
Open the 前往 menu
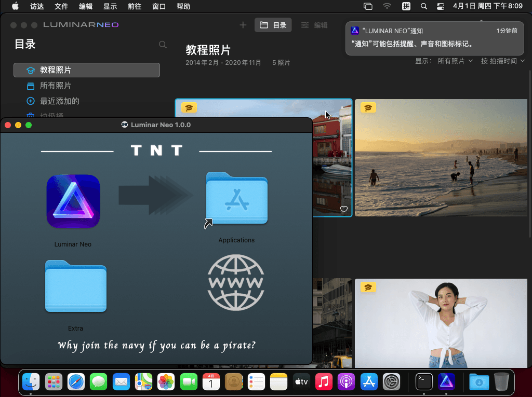point(135,6)
